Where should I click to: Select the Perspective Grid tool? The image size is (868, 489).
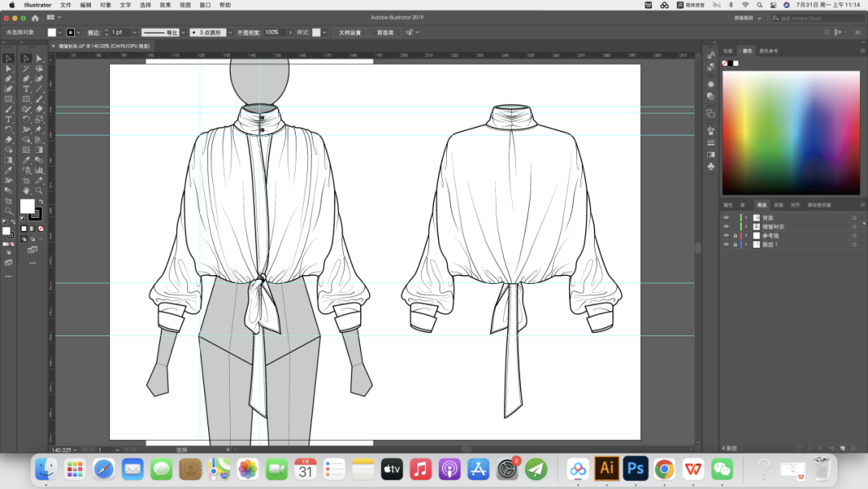click(x=39, y=140)
